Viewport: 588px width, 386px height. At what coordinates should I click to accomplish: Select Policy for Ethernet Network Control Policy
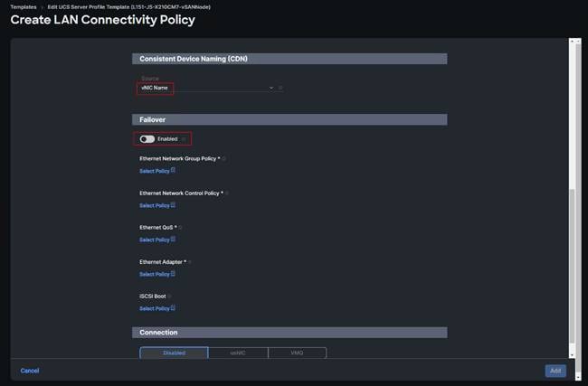click(154, 206)
